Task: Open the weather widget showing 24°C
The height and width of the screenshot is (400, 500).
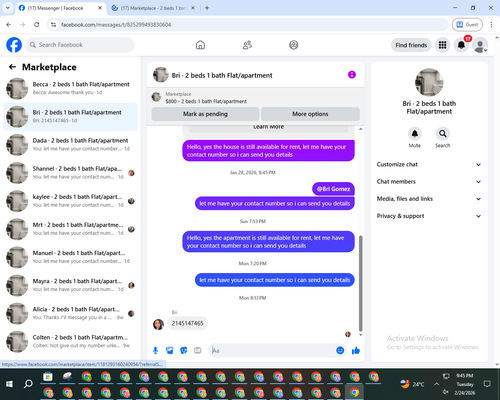Action: coord(412,384)
